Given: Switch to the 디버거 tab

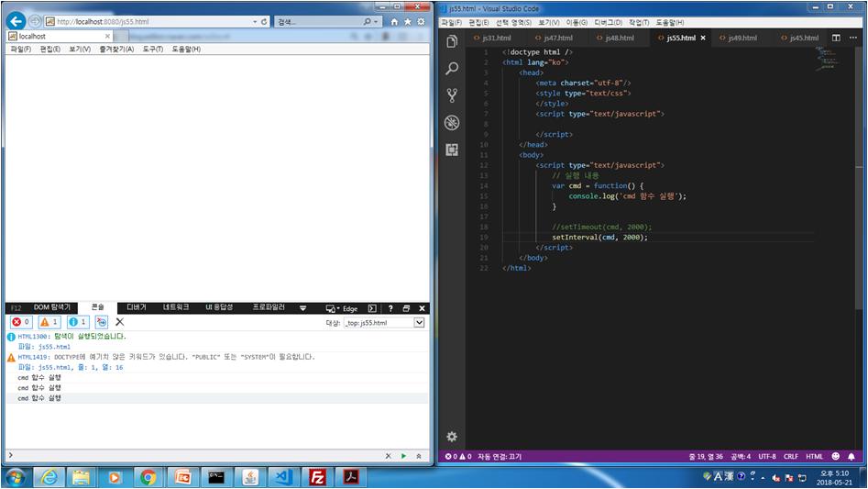Looking at the screenshot, I should (137, 307).
